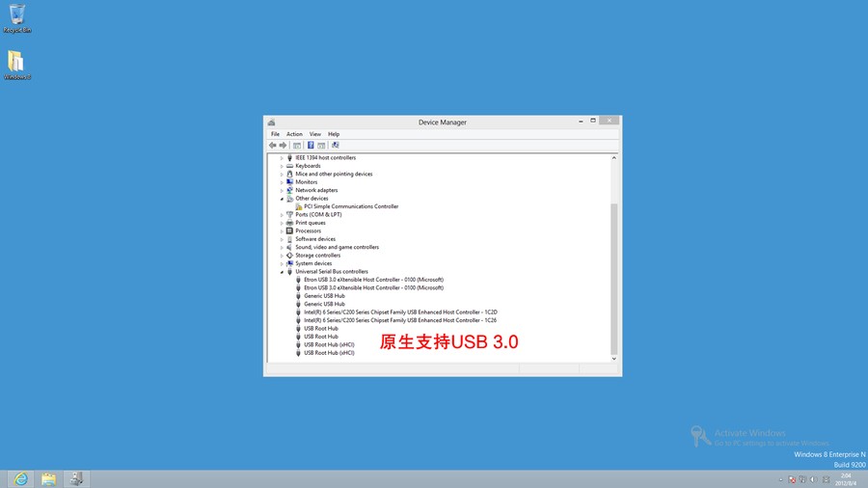Expand the Ports (COM & LPT) category
Image resolution: width=868 pixels, height=488 pixels.
point(282,215)
